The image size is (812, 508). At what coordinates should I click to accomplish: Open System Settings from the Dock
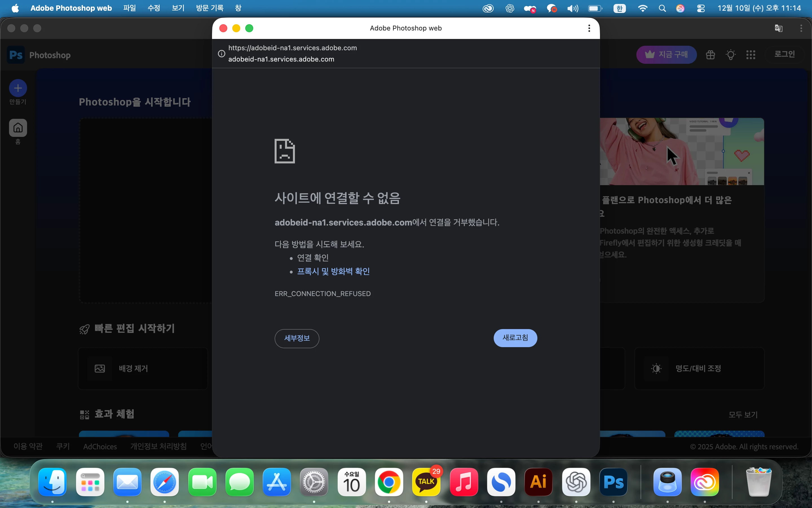pyautogui.click(x=314, y=482)
